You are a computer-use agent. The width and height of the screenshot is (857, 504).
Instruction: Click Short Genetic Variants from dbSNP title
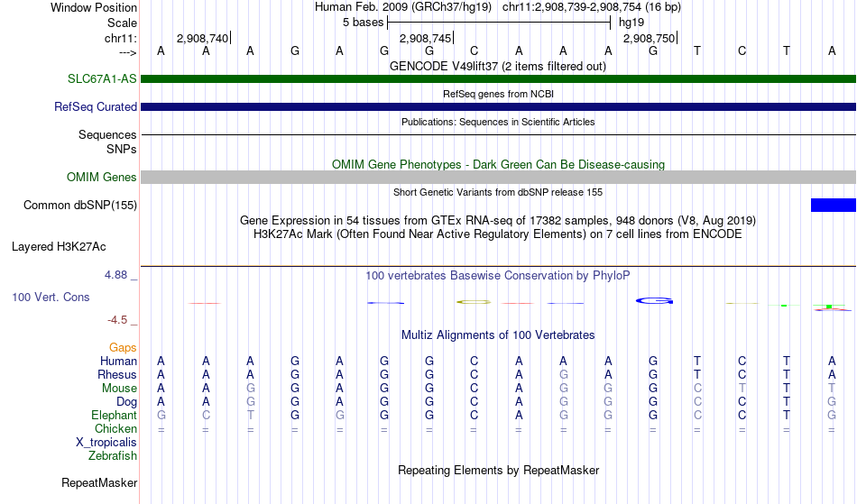[498, 192]
